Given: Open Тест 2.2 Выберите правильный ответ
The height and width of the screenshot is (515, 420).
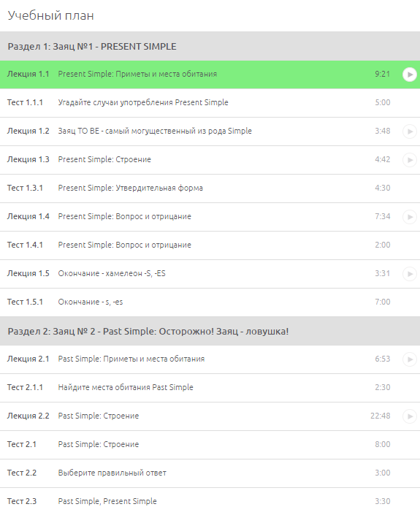Looking at the screenshot, I should coord(210,473).
